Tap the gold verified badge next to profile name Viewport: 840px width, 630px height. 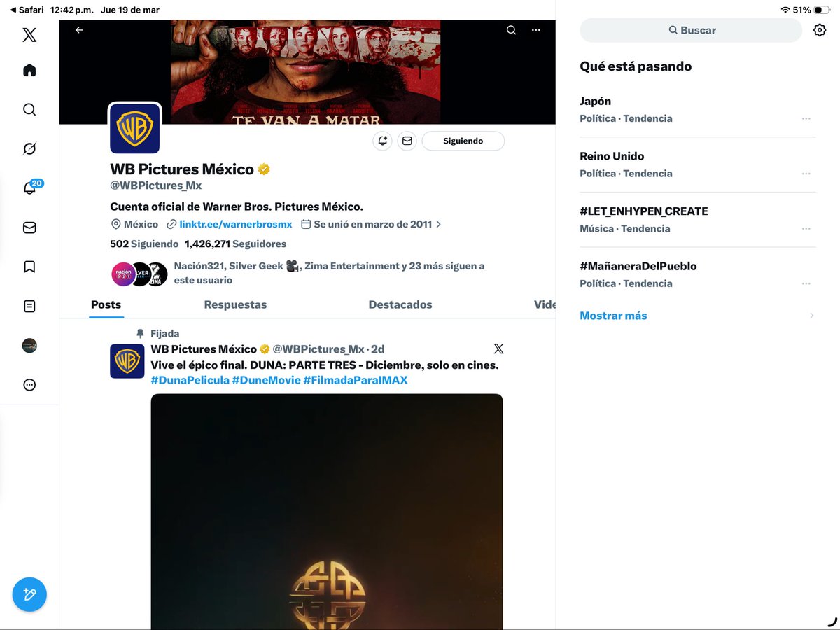click(265, 169)
